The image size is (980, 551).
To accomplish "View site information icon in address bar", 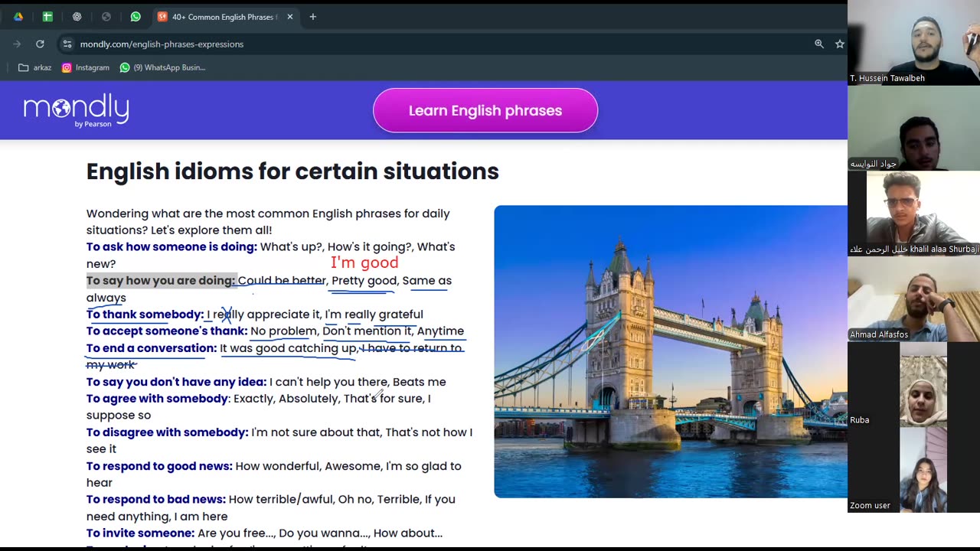I will click(67, 44).
